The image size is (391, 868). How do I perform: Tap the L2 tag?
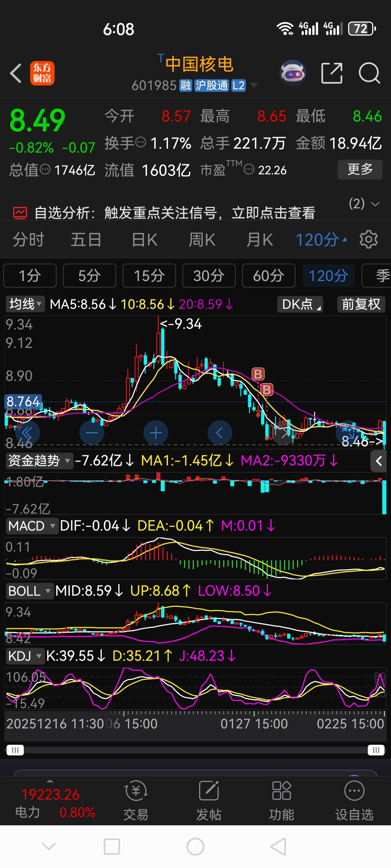coord(238,86)
